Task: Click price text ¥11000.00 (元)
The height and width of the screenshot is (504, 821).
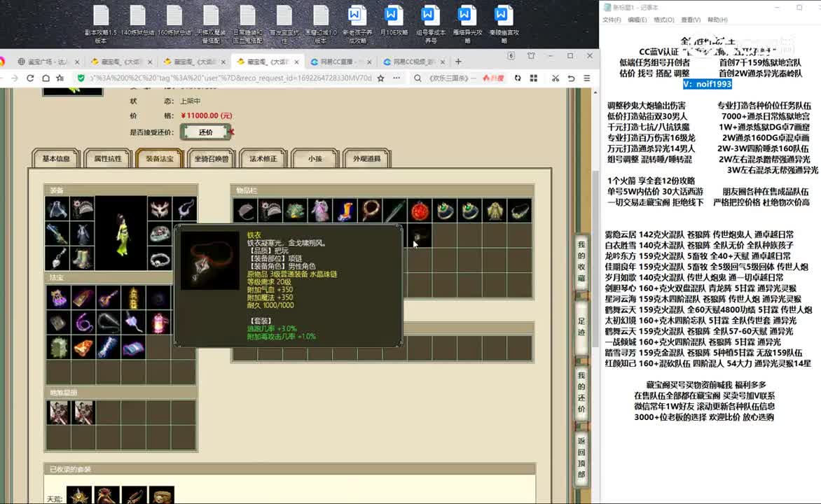Action: (206, 115)
